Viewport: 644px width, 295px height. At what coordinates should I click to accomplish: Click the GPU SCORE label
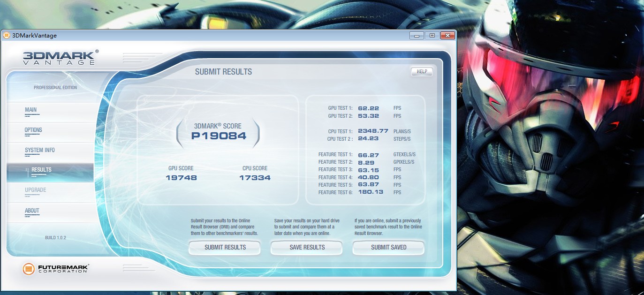[181, 168]
